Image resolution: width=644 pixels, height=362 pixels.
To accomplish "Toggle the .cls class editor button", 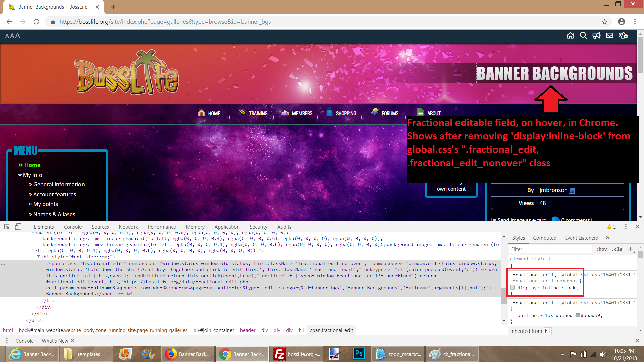I will click(617, 249).
